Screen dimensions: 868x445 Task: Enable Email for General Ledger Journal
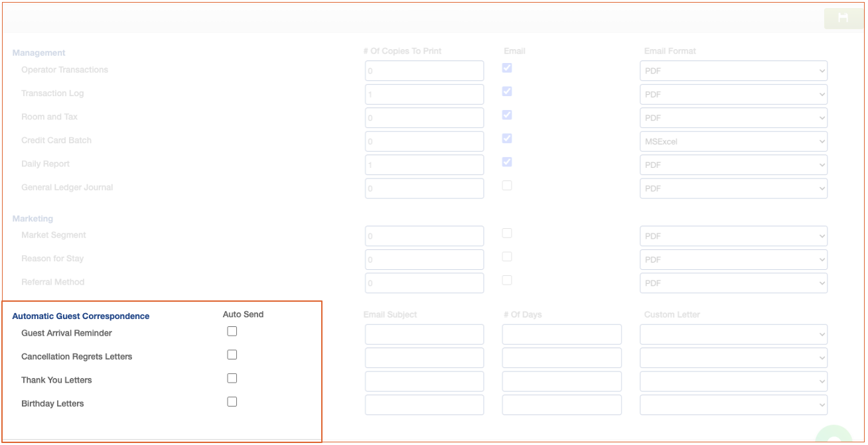click(x=507, y=186)
